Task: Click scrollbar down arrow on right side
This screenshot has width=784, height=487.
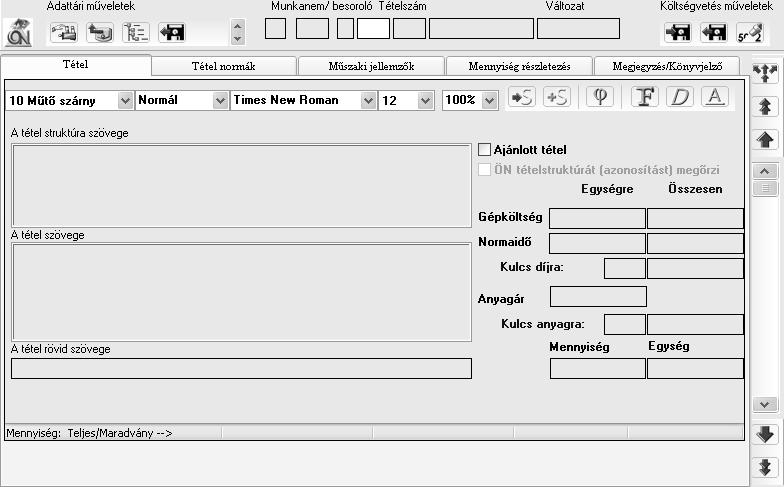Action: tap(765, 404)
